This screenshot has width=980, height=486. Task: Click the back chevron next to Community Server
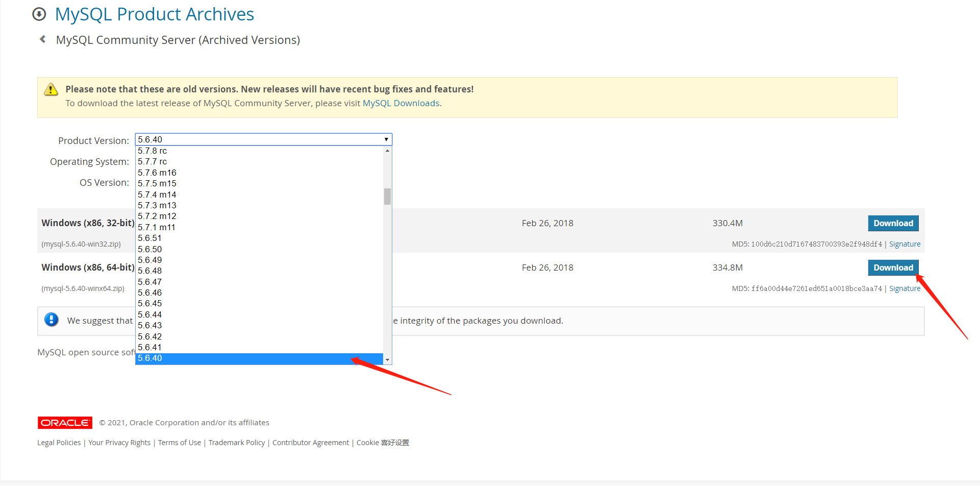point(43,39)
